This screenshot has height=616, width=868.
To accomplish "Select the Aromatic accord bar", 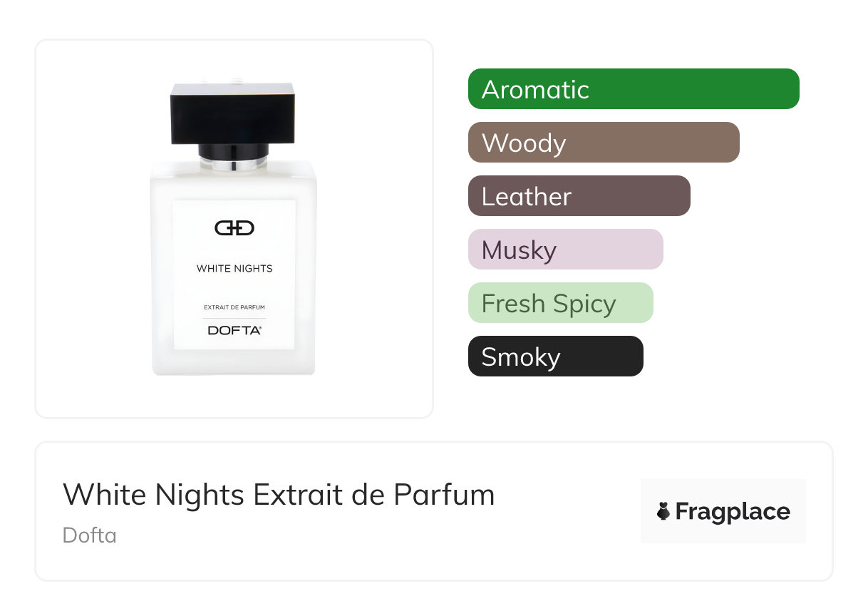I will 634,89.
